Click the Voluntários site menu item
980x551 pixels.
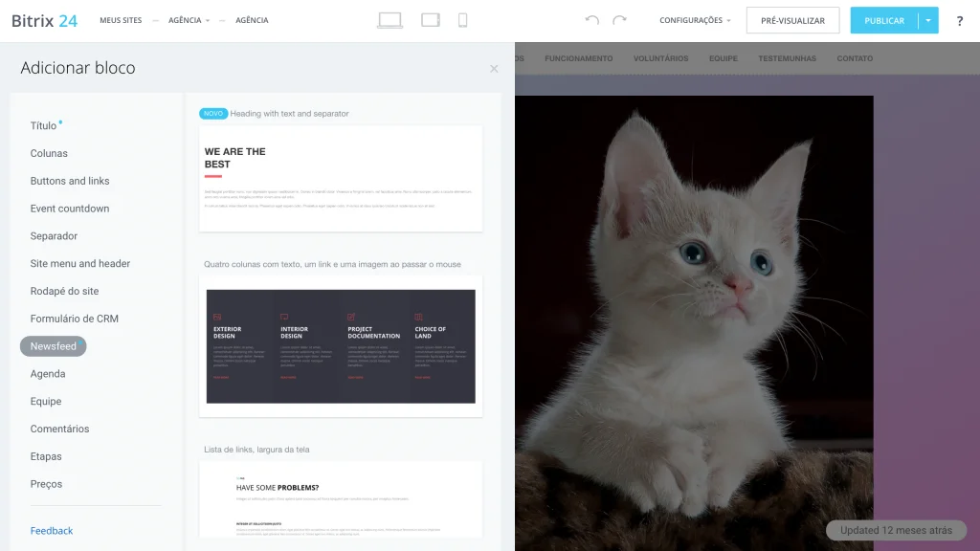660,58
